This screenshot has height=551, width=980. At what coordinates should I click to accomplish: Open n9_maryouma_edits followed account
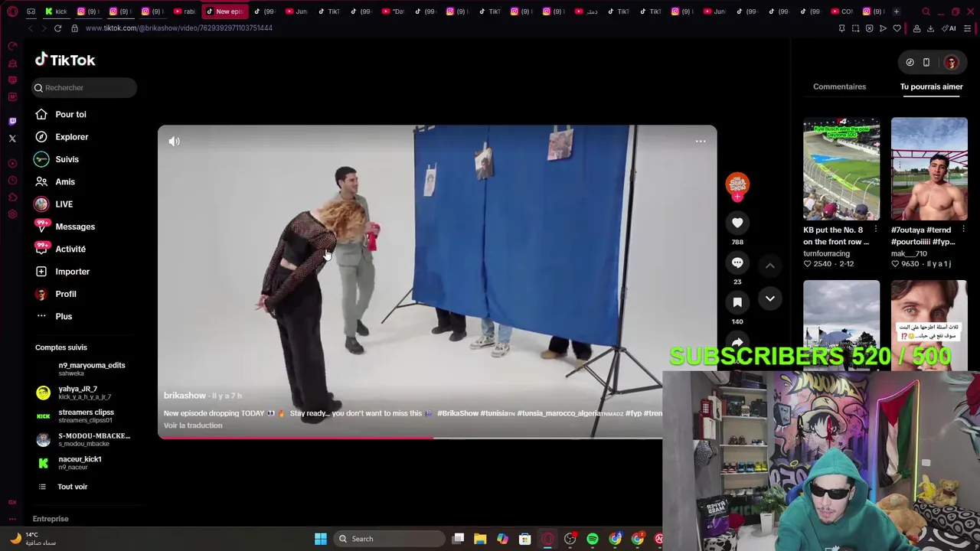pyautogui.click(x=81, y=369)
